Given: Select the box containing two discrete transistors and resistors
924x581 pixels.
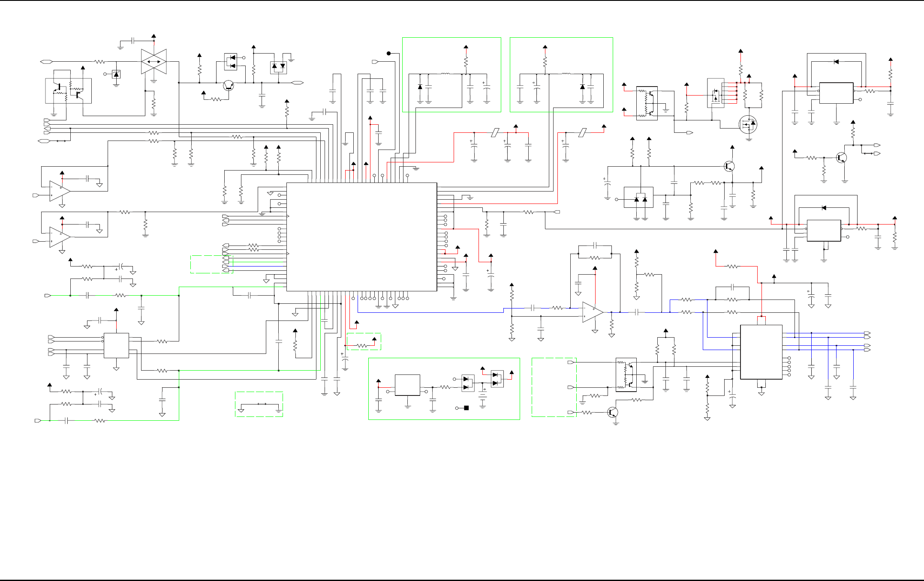Looking at the screenshot, I should coord(69,91).
